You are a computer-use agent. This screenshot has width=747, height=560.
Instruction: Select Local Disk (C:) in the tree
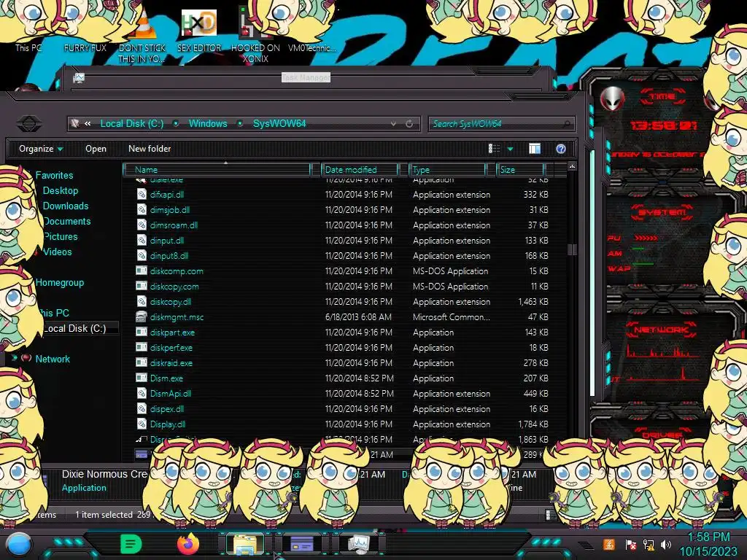pos(75,328)
